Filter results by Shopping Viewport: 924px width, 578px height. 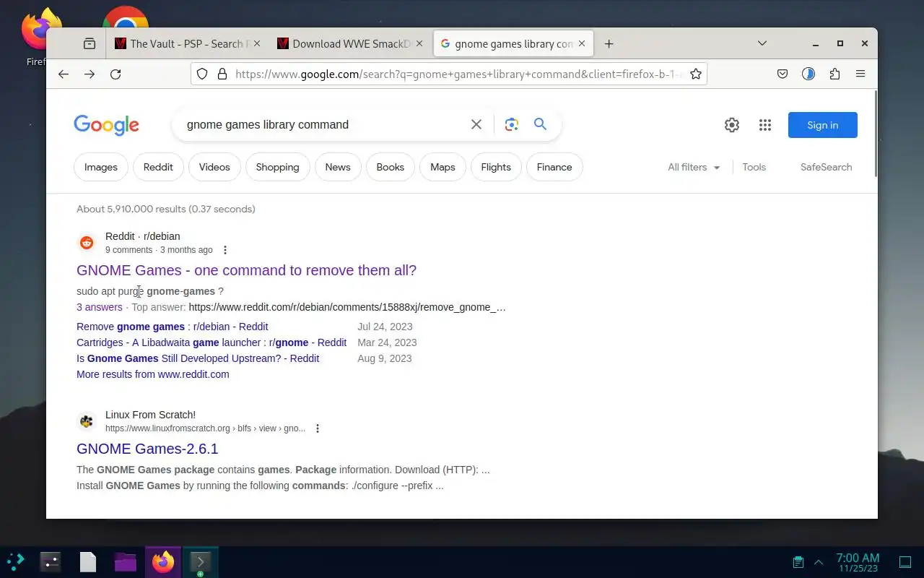(x=277, y=167)
